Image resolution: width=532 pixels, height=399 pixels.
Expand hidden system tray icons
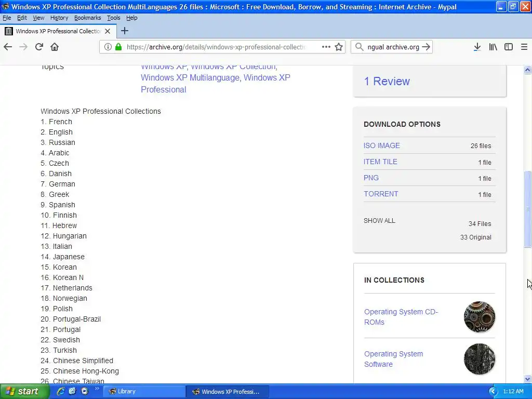[x=493, y=392]
